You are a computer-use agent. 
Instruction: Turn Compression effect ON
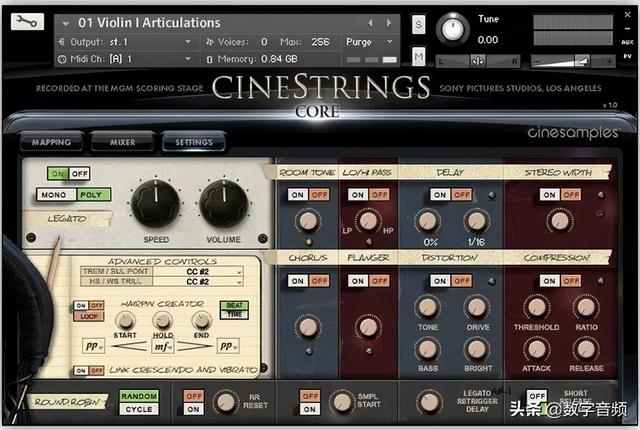click(x=549, y=281)
